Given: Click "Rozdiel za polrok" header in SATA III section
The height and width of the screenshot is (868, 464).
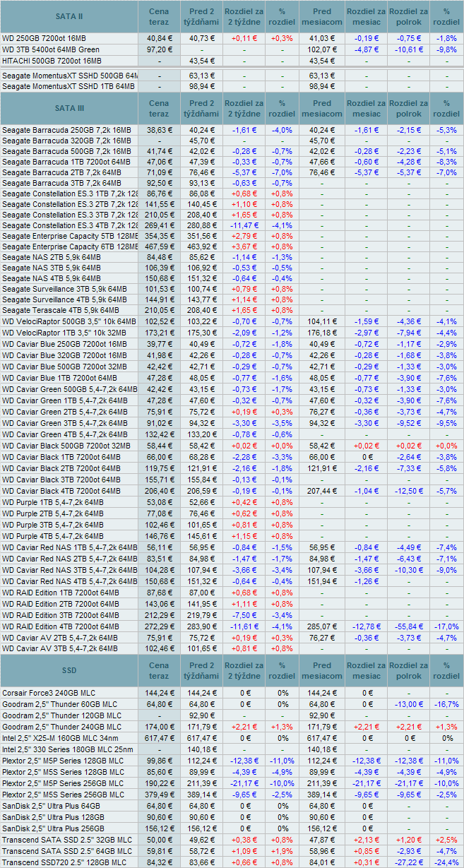Looking at the screenshot, I should coord(408,108).
